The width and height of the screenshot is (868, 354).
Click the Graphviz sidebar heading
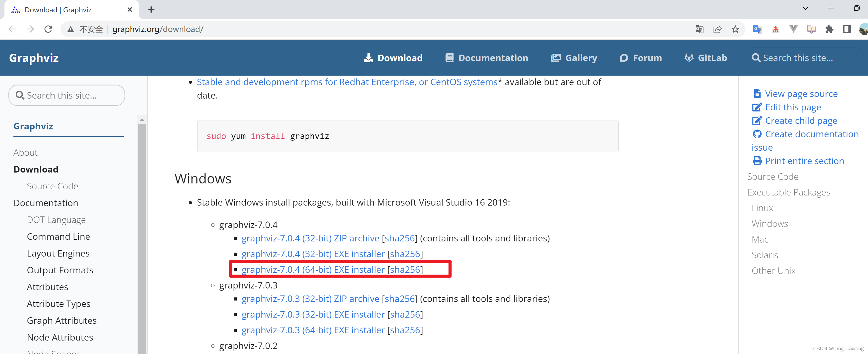pyautogui.click(x=33, y=126)
